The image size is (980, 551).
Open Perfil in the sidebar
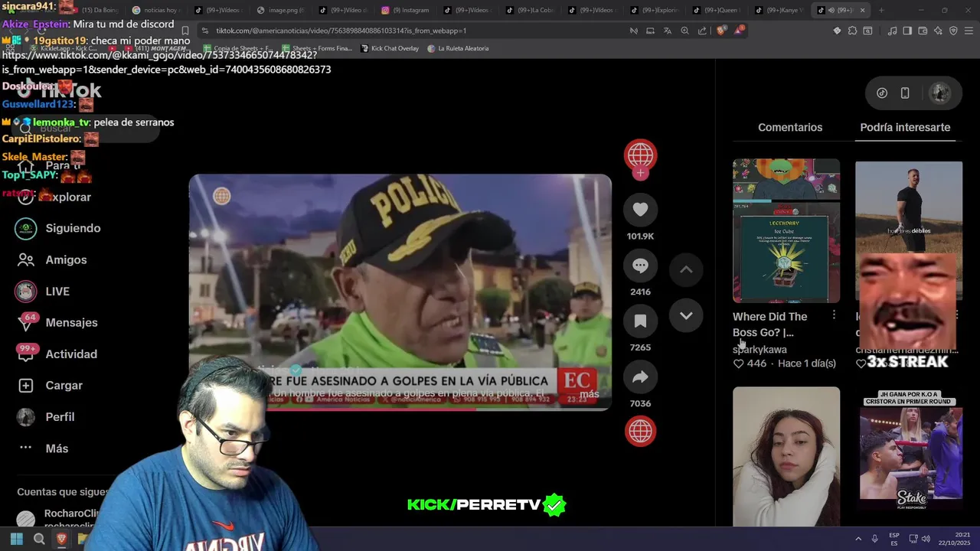pos(46,416)
